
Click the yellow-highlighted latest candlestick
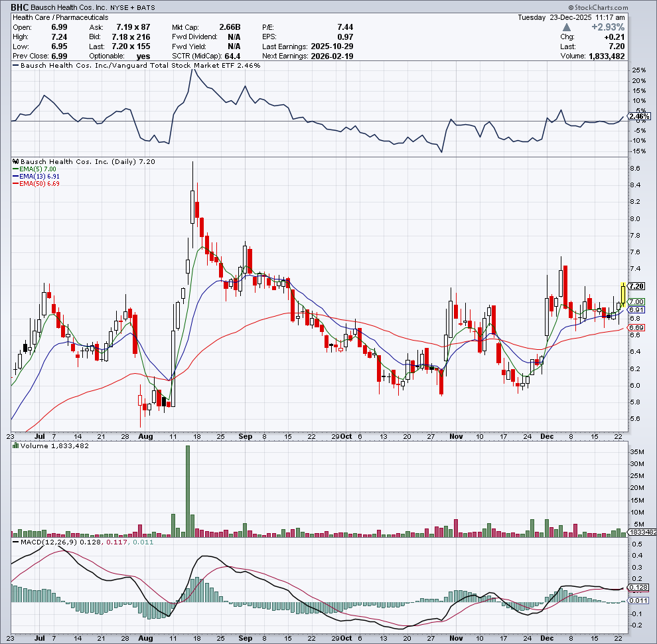(x=623, y=295)
